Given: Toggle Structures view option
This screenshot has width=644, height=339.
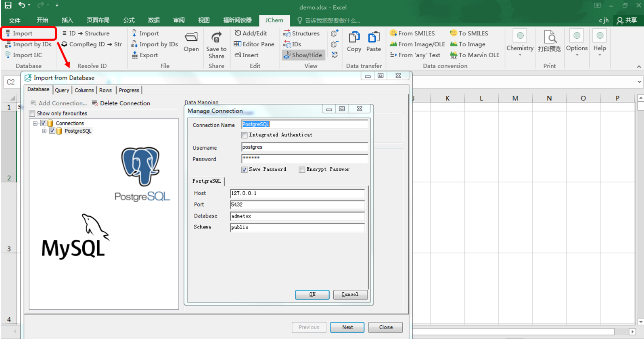Looking at the screenshot, I should pyautogui.click(x=301, y=33).
